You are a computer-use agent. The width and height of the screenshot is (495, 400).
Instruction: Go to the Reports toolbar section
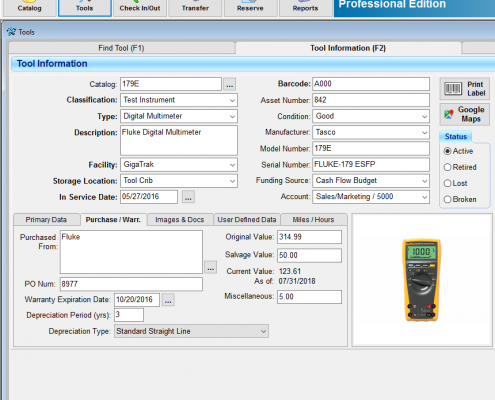coord(306,8)
